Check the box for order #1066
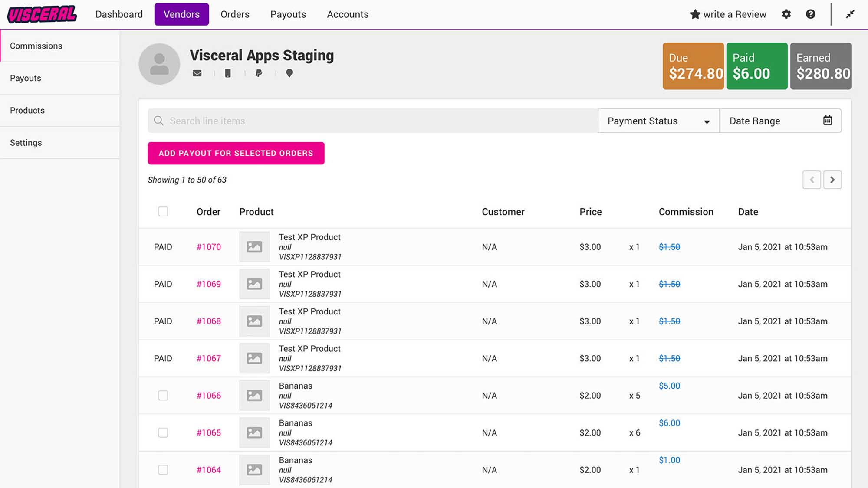The image size is (868, 488). (163, 396)
